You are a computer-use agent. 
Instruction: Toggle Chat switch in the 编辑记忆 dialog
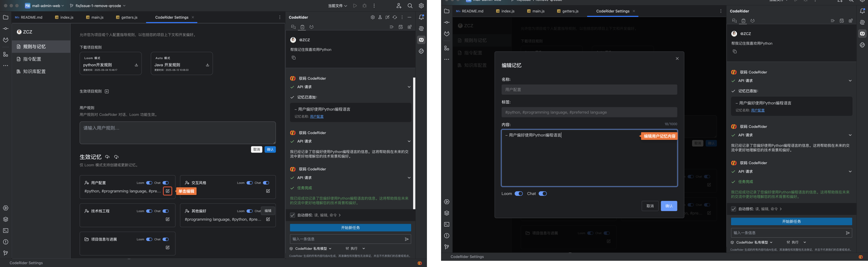point(542,194)
